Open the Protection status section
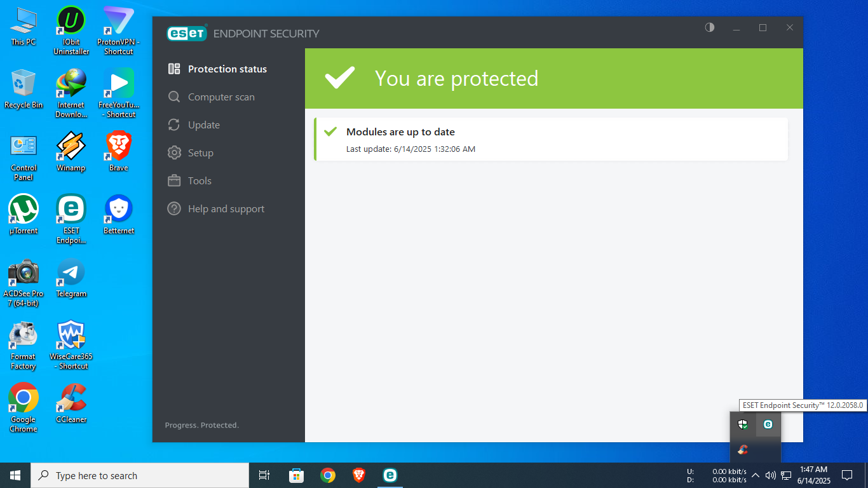Screen dimensions: 868x488 click(217, 69)
